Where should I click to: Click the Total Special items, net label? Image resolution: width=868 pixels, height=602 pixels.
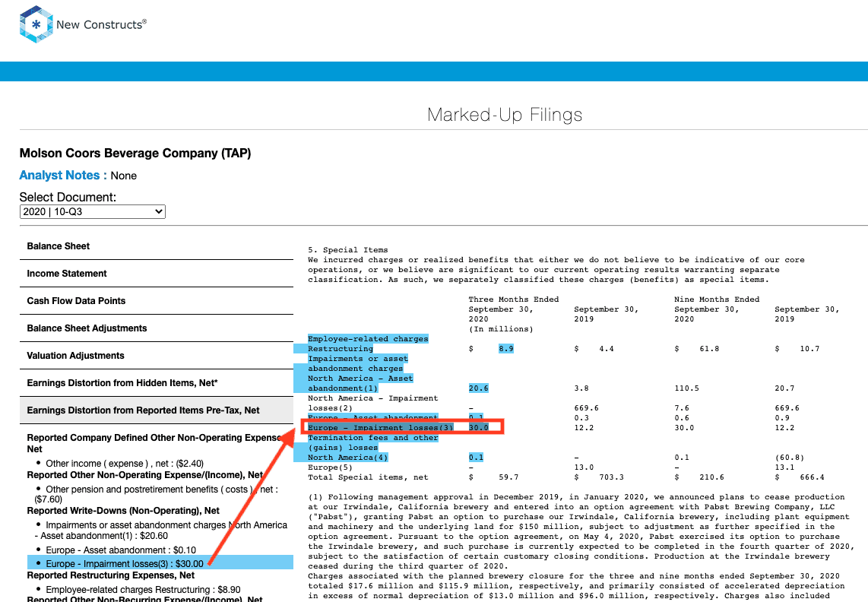pos(368,477)
